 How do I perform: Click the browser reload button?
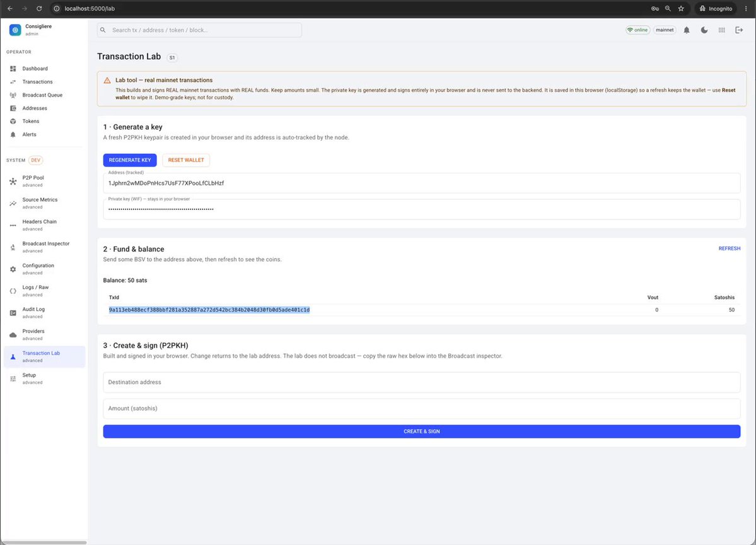click(x=39, y=9)
